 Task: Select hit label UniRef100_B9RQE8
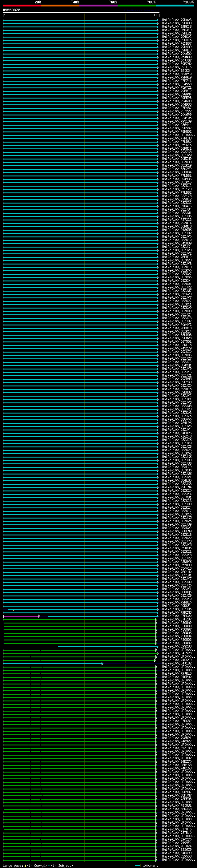tap(177, 50)
